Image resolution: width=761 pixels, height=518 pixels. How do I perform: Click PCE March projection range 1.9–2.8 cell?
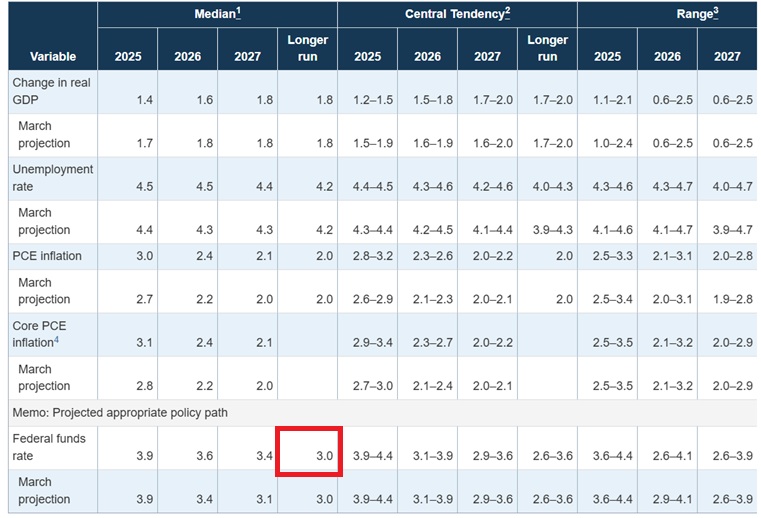point(732,299)
